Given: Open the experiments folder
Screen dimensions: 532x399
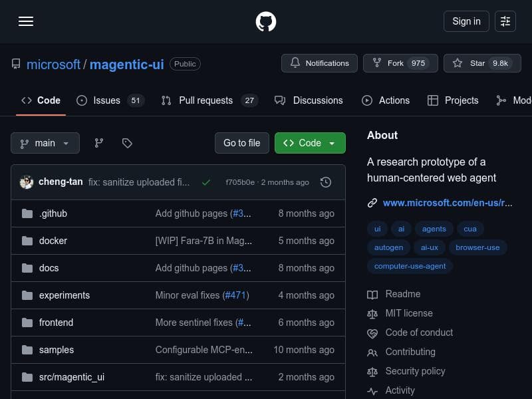Looking at the screenshot, I should tap(65, 295).
